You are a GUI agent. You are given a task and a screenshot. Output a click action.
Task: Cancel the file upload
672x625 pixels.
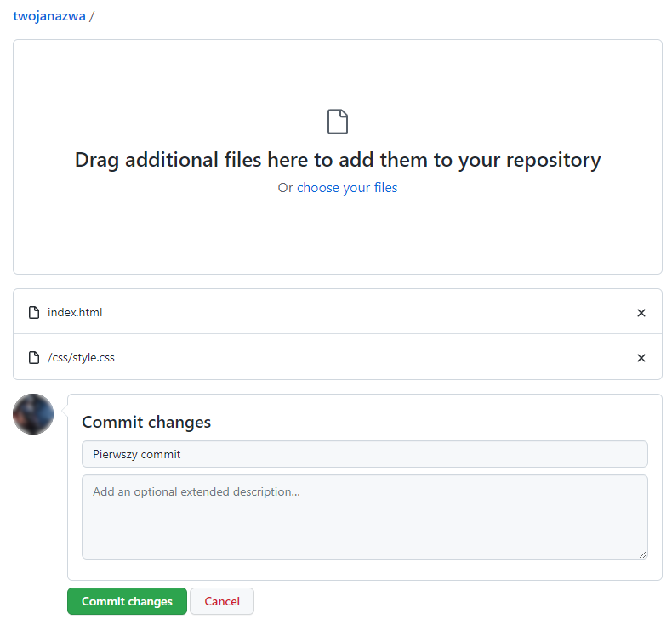(x=222, y=601)
